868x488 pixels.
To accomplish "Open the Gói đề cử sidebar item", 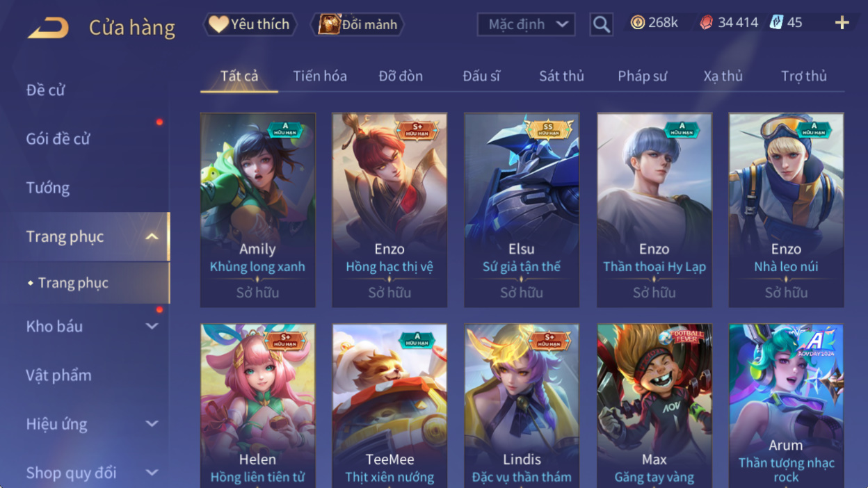I will pos(58,138).
